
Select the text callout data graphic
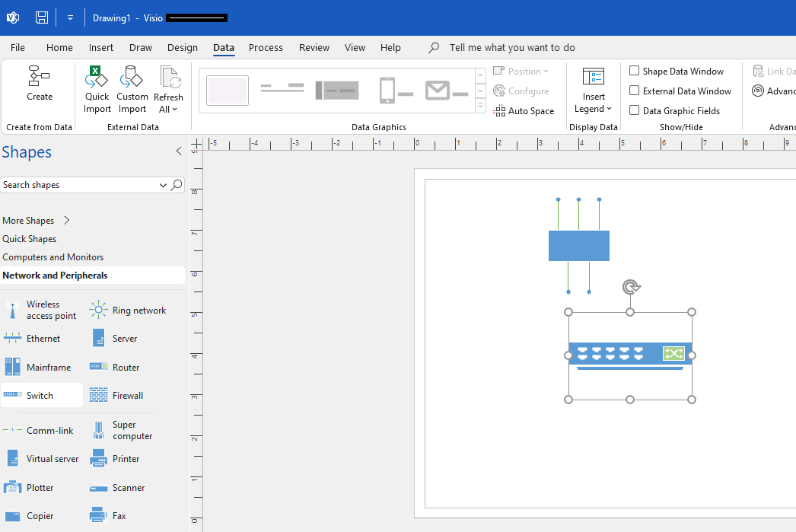click(282, 88)
